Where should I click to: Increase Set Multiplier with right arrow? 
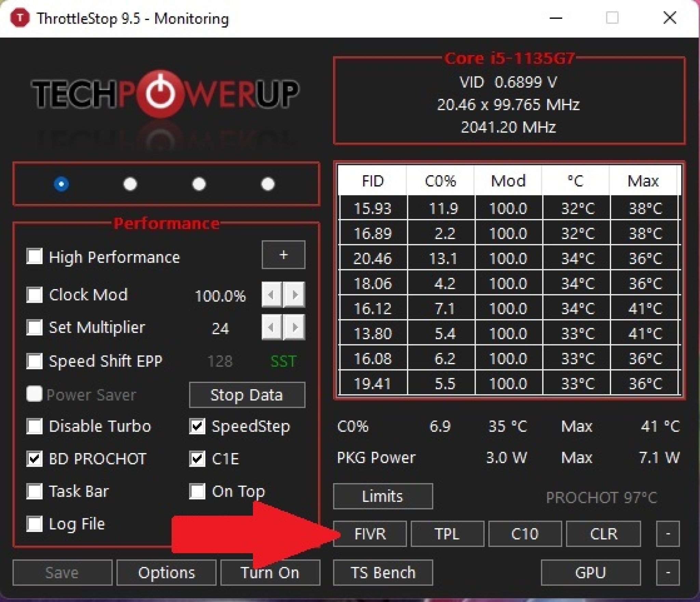coord(294,327)
